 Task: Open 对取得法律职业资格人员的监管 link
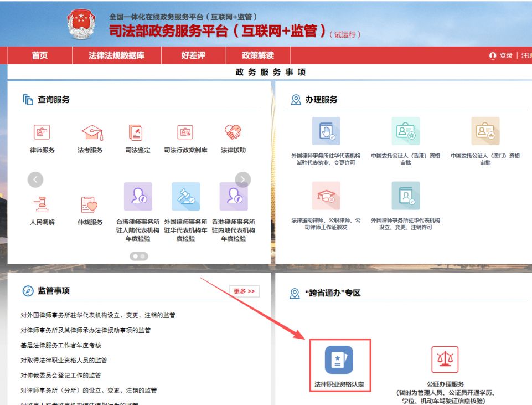(x=64, y=360)
